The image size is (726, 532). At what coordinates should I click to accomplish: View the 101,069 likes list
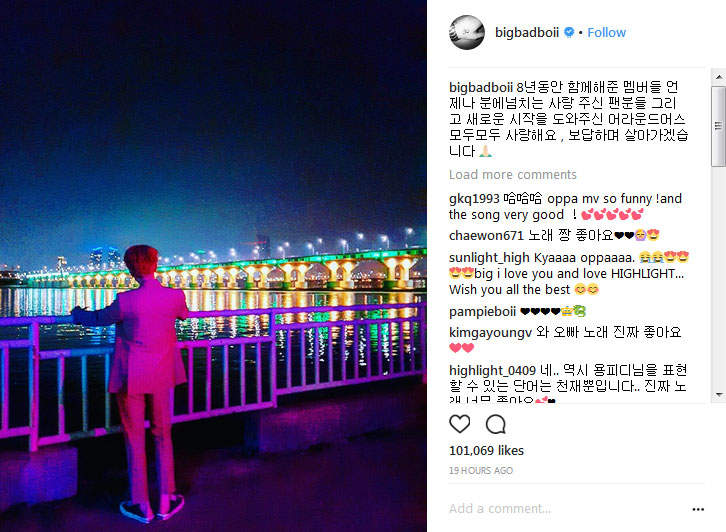(486, 451)
